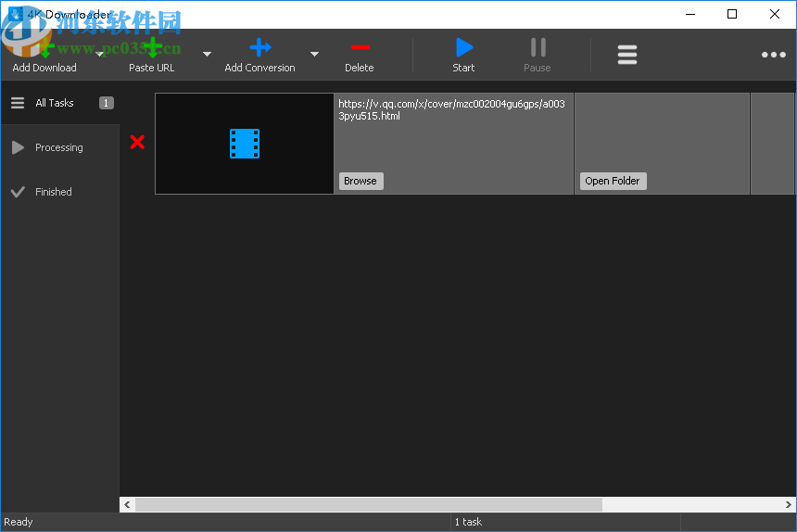The height and width of the screenshot is (532, 797).
Task: Click the horizontal scrollbar right arrow
Action: click(x=788, y=504)
